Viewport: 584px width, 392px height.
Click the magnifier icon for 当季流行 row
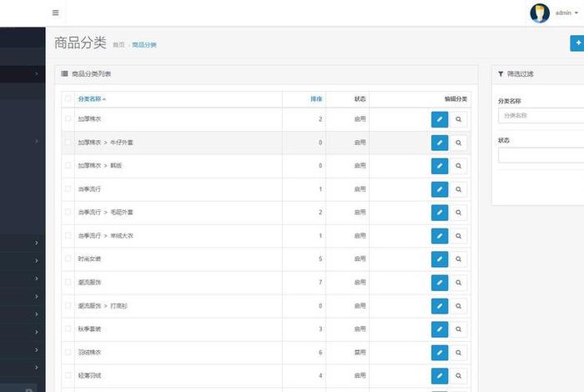tap(459, 189)
